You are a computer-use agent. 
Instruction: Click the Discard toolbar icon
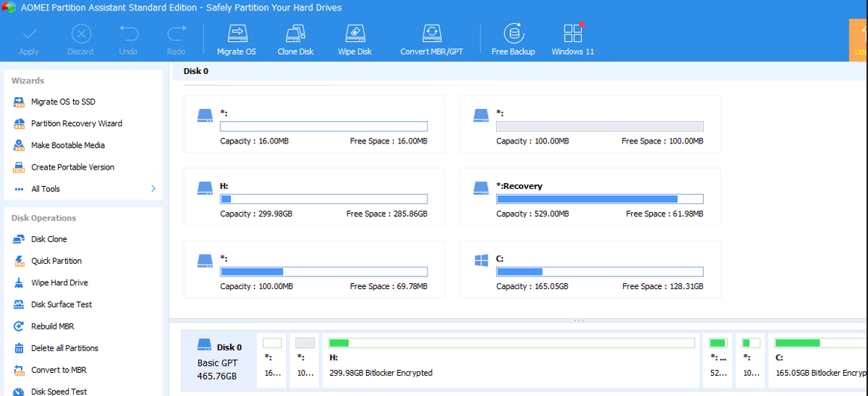(x=81, y=34)
